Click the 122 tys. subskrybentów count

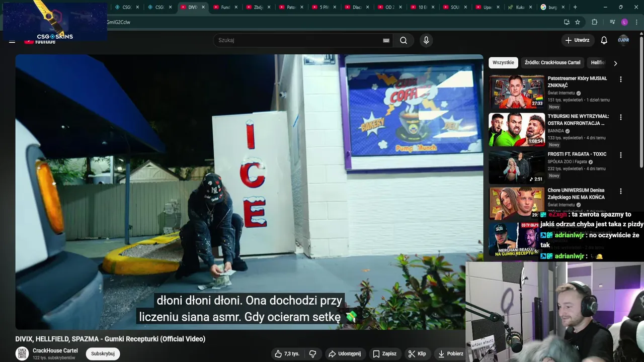(54, 358)
